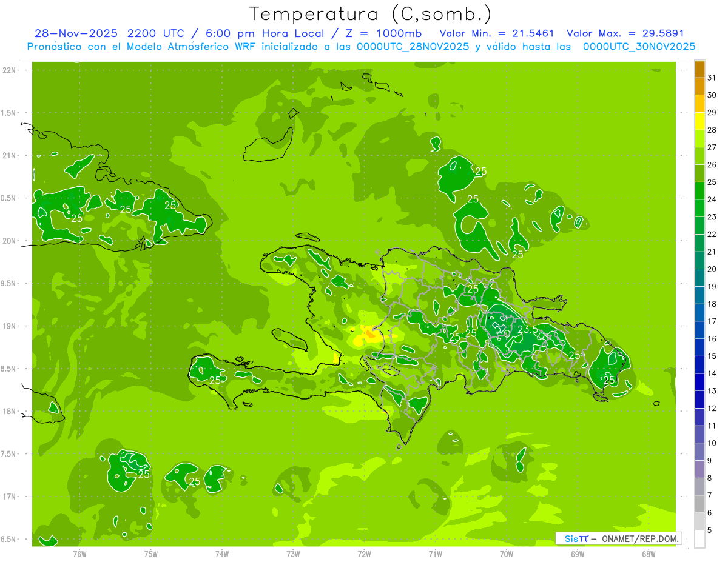Click the '14' legend scale value
Screen dimensions: 728x562
coord(712,373)
